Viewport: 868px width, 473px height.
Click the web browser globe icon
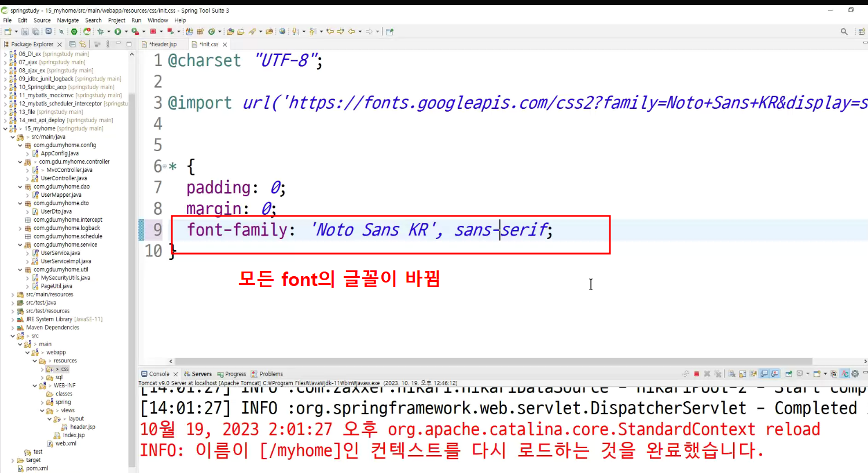282,31
